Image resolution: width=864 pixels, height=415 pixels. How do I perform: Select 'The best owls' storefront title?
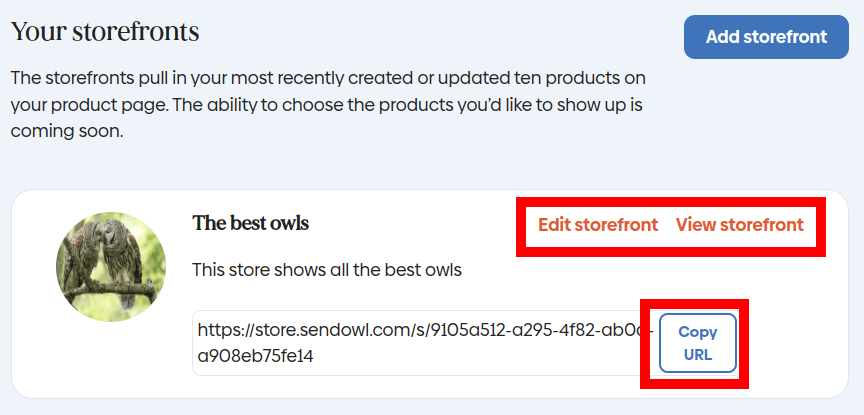[x=250, y=223]
